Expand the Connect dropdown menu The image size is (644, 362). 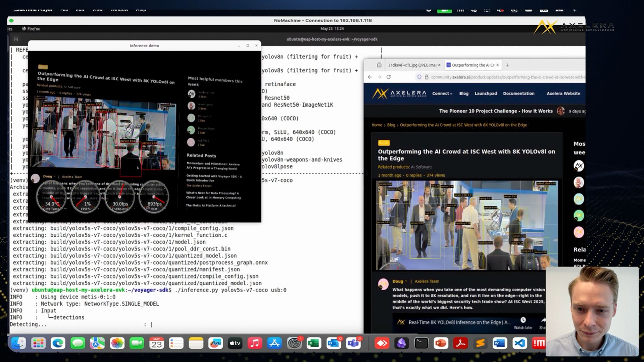[442, 94]
